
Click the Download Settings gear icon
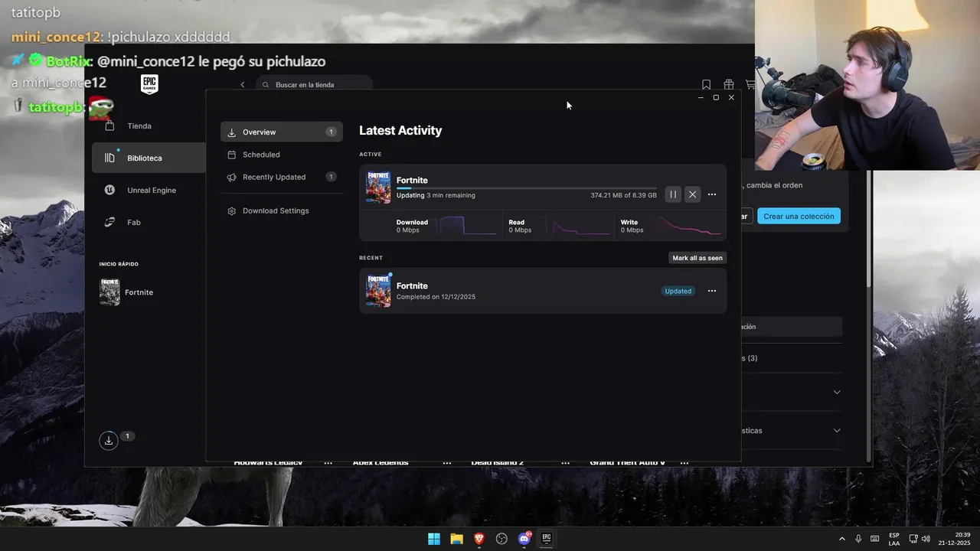tap(232, 210)
